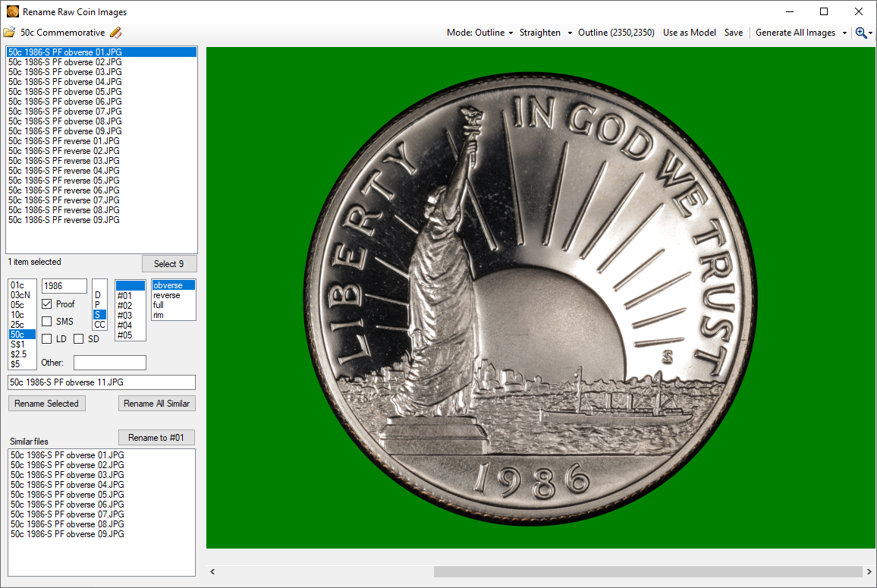Click the zoom magnifier icon
This screenshot has height=588, width=877.
point(861,33)
